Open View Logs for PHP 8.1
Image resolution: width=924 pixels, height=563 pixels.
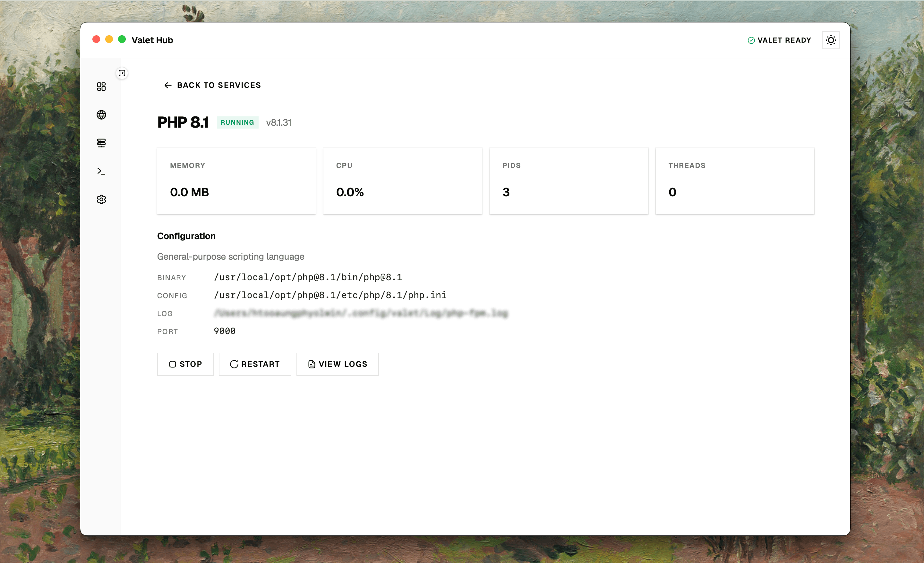pos(338,364)
